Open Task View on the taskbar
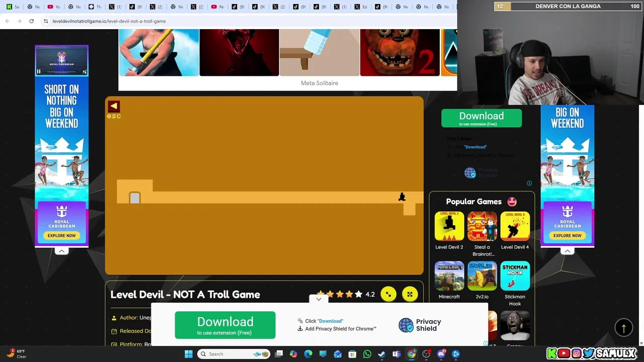 pyautogui.click(x=279, y=354)
